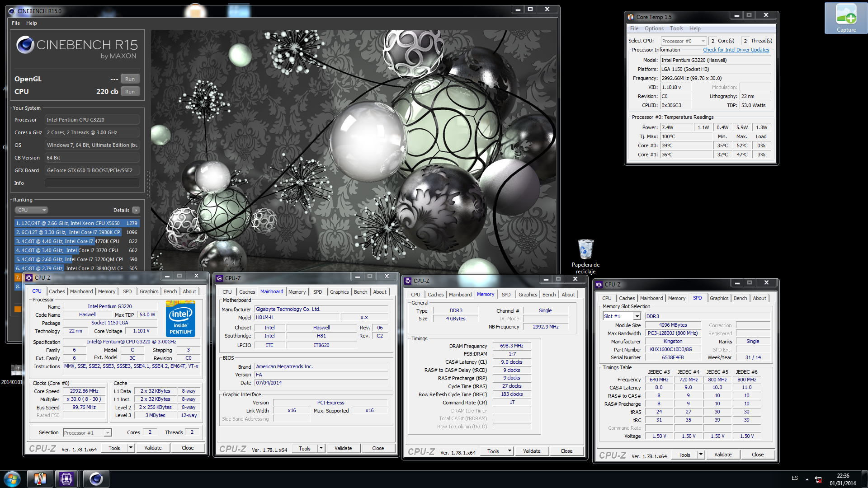This screenshot has width=868, height=488.
Task: Click the CPU-Z SPD window title icon
Action: click(599, 285)
